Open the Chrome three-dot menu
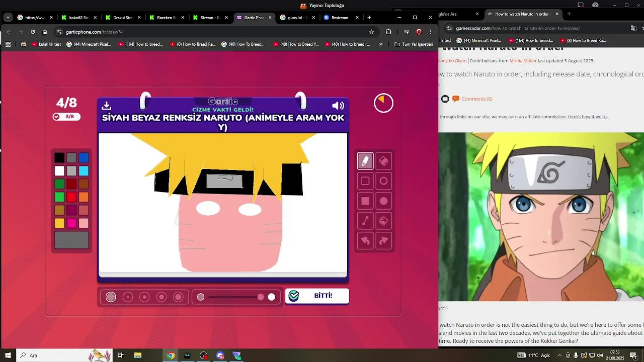This screenshot has width=644, height=362. [431, 32]
